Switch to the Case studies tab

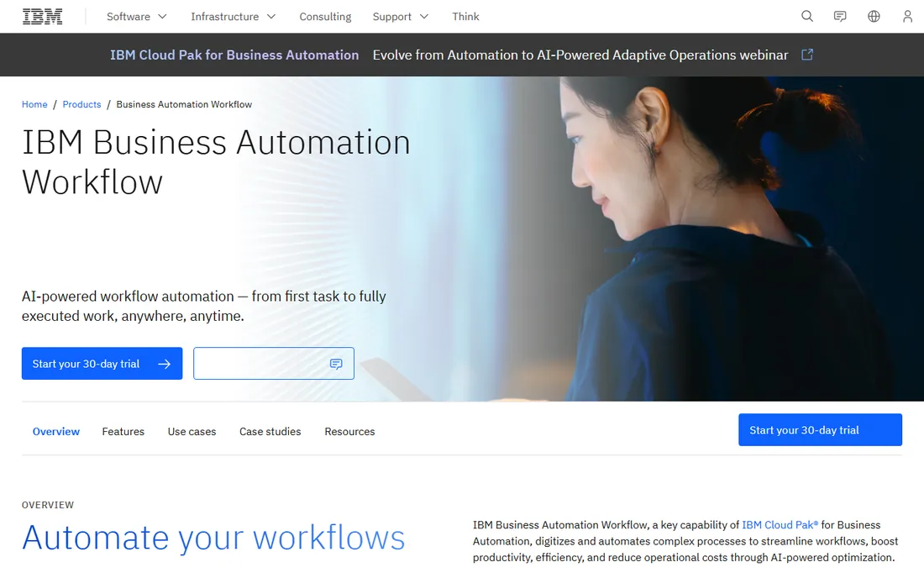(x=270, y=431)
